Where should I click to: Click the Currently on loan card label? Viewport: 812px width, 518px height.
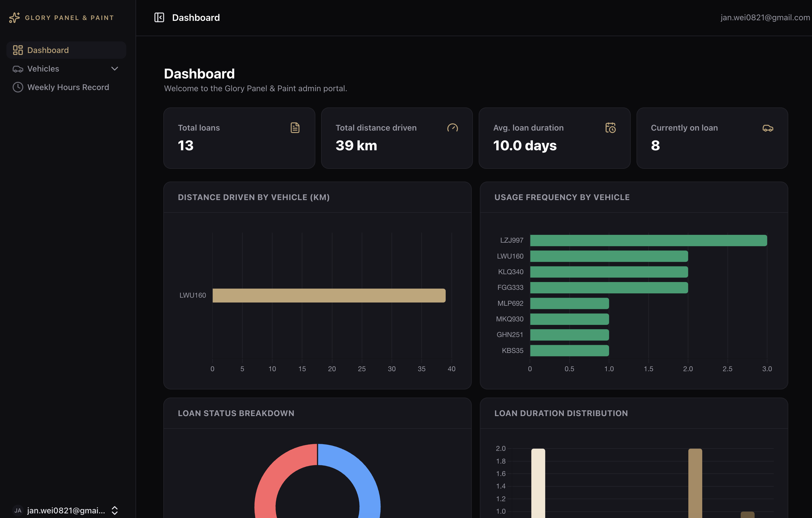point(684,128)
